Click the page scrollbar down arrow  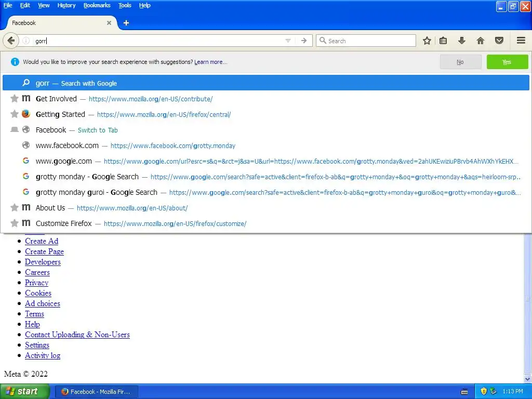pyautogui.click(x=528, y=379)
